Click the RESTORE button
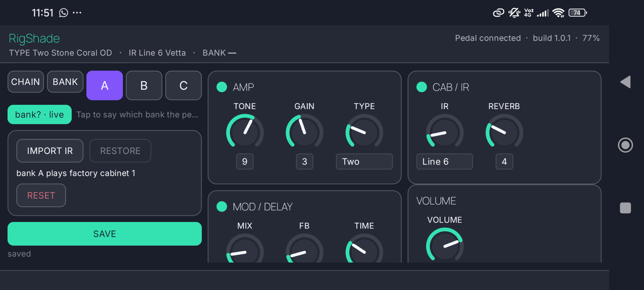 click(120, 151)
